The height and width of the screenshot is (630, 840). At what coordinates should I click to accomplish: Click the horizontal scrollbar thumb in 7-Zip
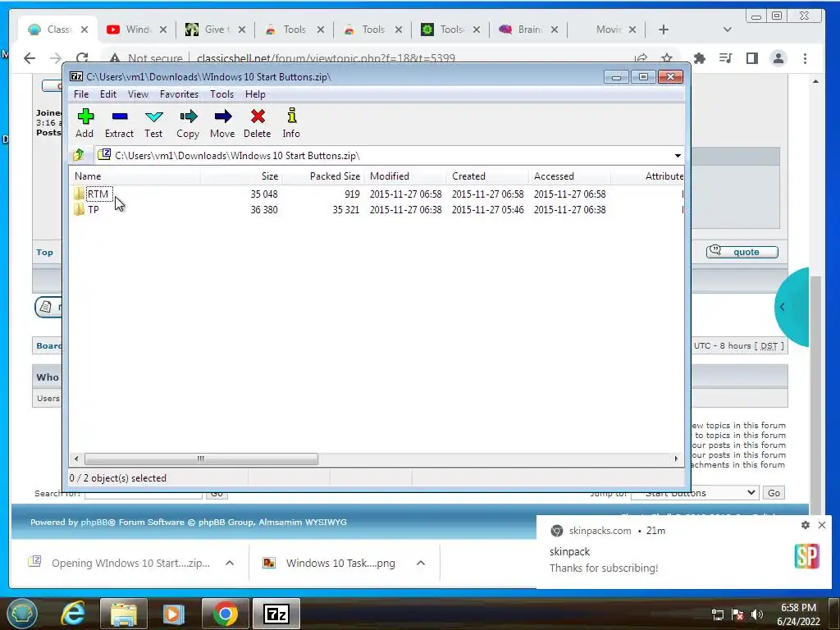pos(201,459)
